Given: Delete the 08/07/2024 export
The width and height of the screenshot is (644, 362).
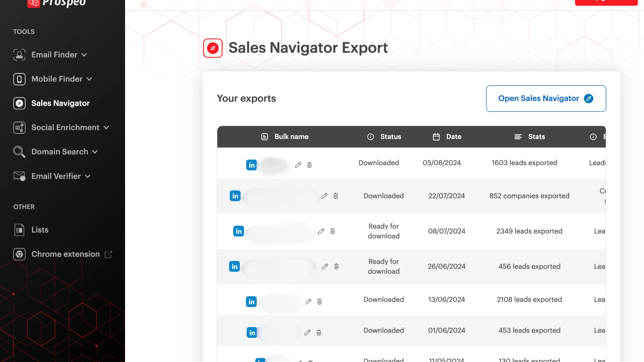Looking at the screenshot, I should pos(332,231).
